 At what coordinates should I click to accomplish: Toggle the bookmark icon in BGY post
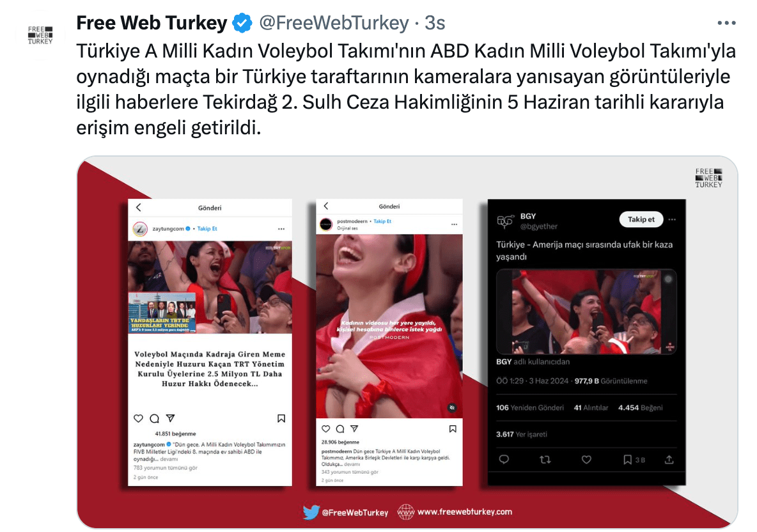pyautogui.click(x=627, y=460)
